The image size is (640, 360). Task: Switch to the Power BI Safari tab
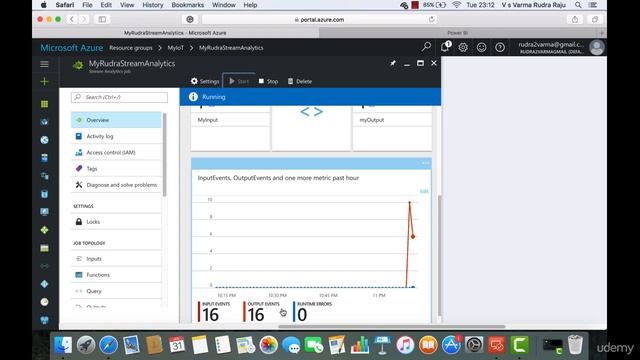coord(458,33)
